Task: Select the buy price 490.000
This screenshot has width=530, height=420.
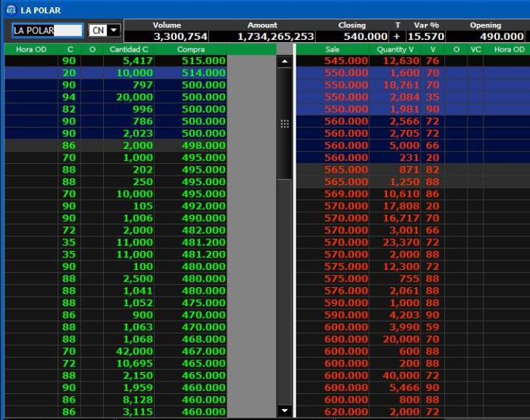Action: 203,218
